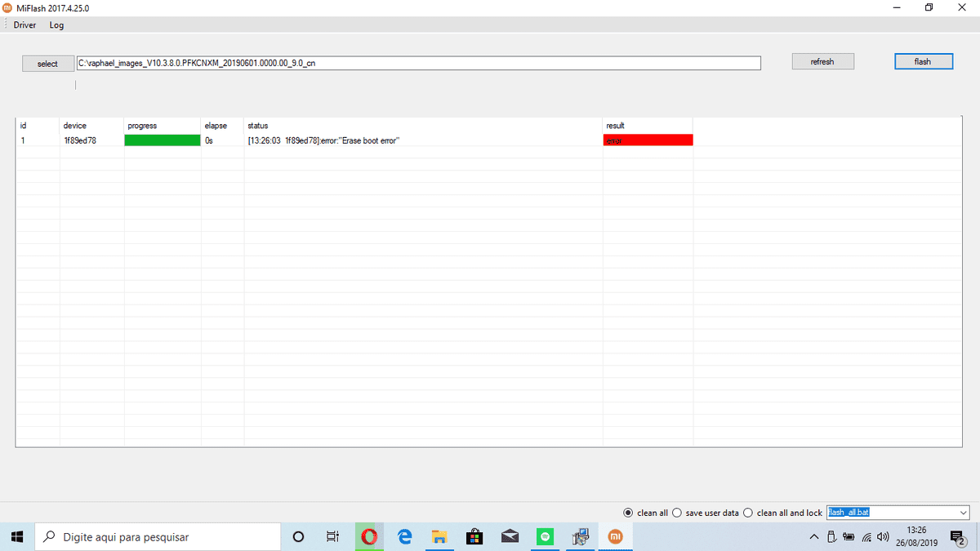Minimize the MiFlash window
The width and height of the screenshot is (980, 551).
pos(897,8)
